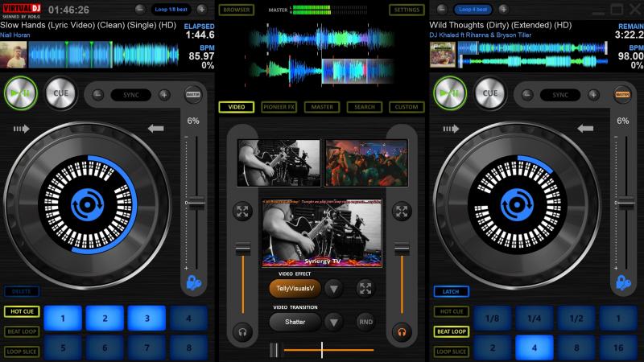Select LOOP SLICE mode on left deck
This screenshot has width=644, height=362.
tap(22, 352)
